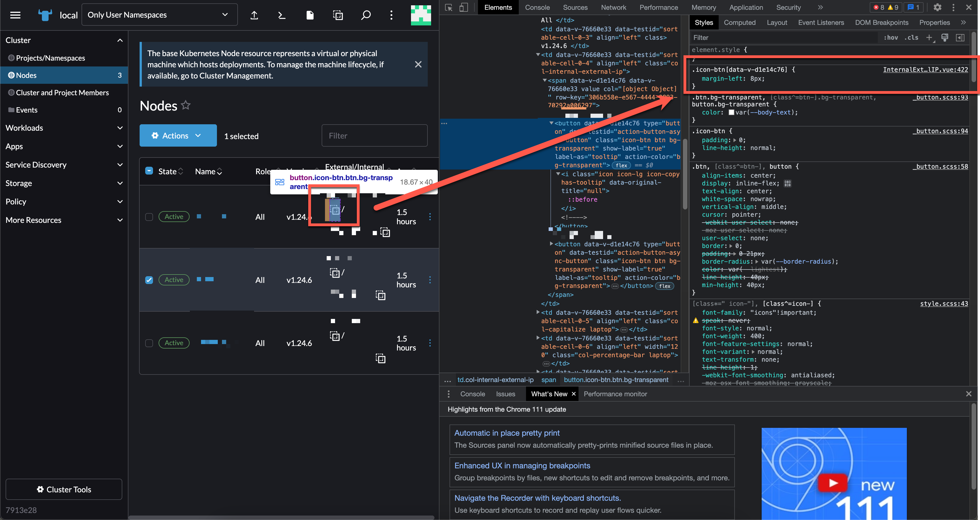Click the Copy KubeConfig clipboard icon

click(x=338, y=15)
